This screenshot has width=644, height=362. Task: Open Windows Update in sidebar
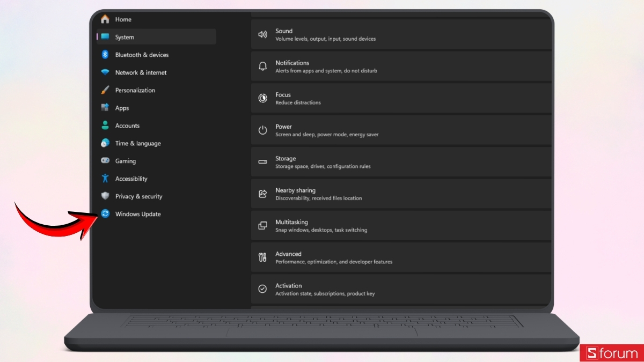pos(138,214)
